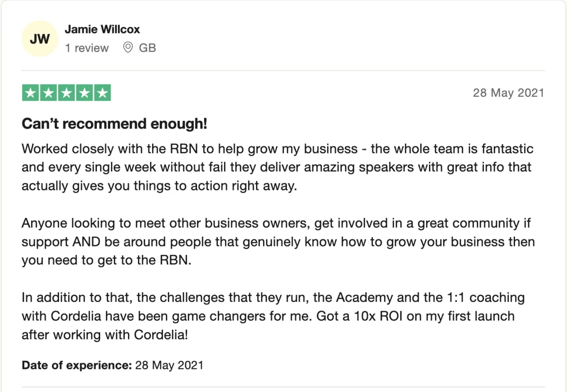Click the second green rating star

click(x=49, y=93)
